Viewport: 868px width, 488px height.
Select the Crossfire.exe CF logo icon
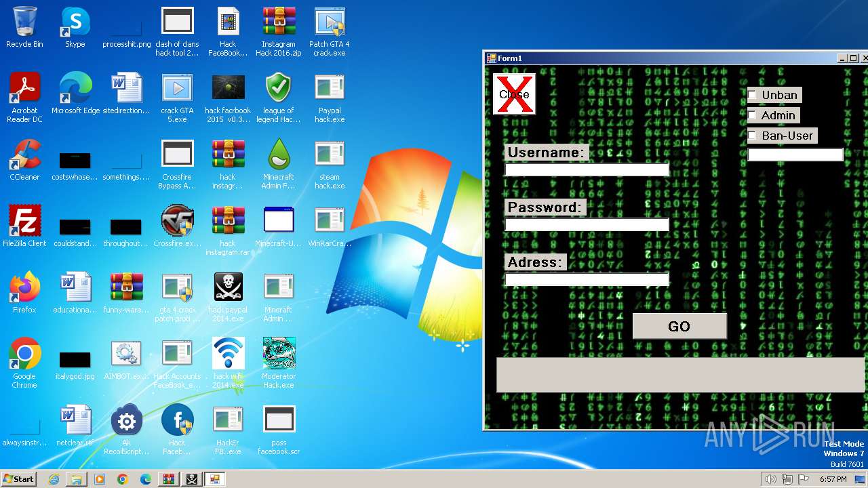click(177, 227)
